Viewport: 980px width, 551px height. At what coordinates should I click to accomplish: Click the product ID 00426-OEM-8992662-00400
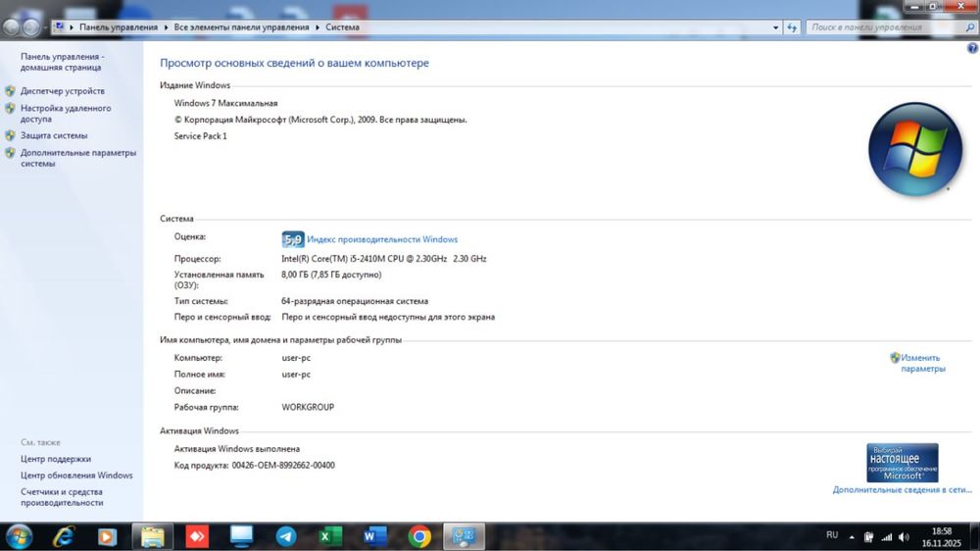[x=283, y=466]
